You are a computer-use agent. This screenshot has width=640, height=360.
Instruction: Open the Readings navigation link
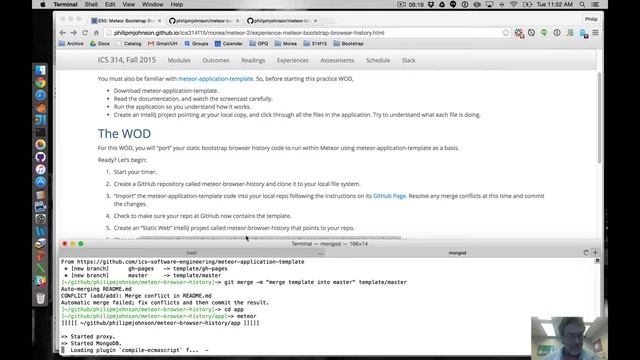click(x=253, y=60)
